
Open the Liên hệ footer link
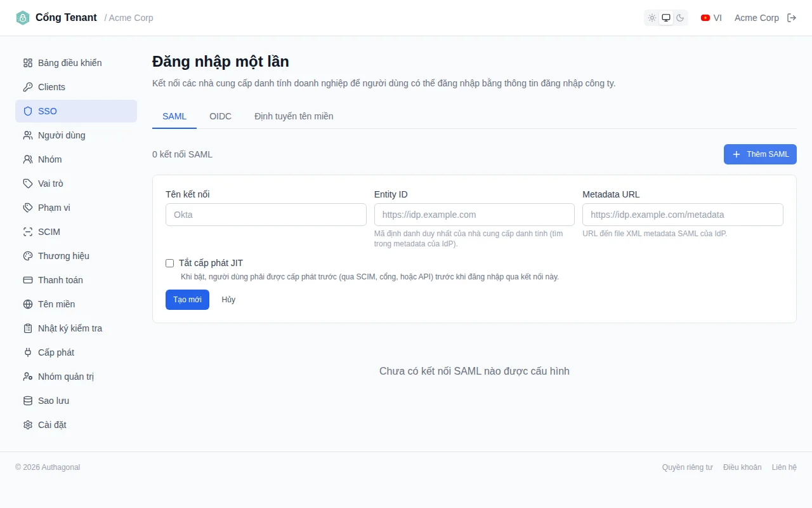pos(784,467)
